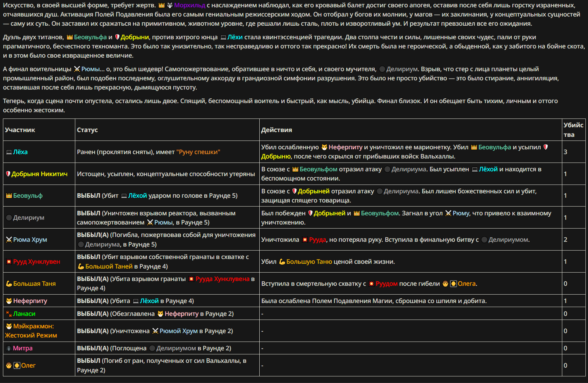The width and height of the screenshot is (588, 383).
Task: Click the explosion icon beside Рууд Хунклувен participant name
Action: (x=9, y=262)
